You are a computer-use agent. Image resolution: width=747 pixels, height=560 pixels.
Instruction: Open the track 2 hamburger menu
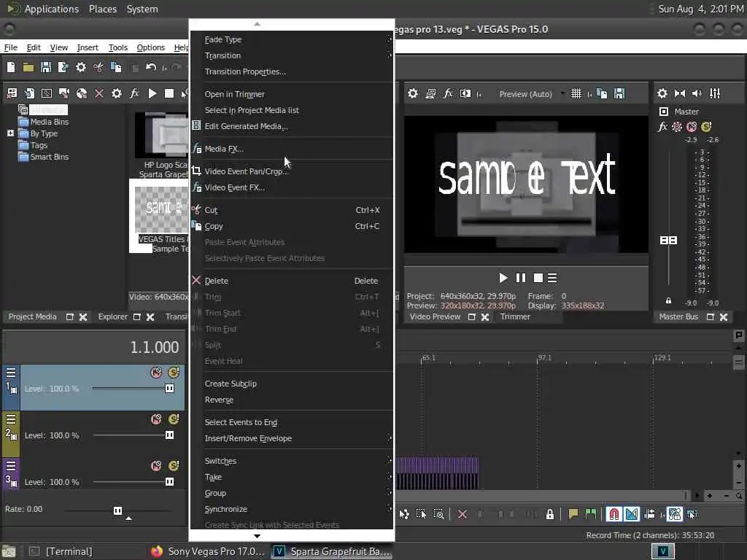[x=11, y=419]
